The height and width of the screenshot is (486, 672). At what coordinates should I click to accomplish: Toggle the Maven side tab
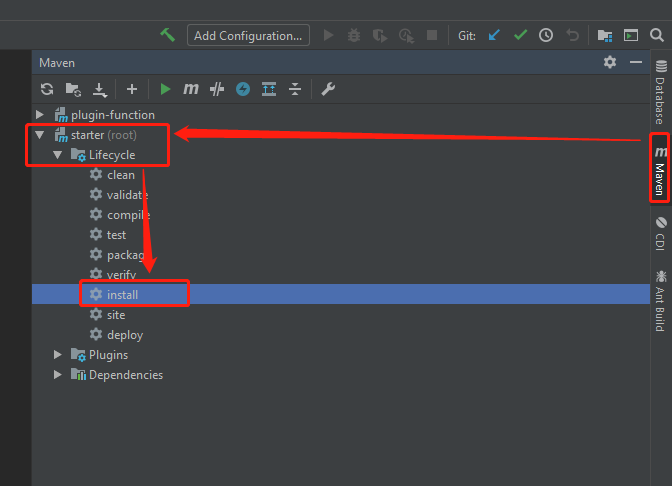click(660, 169)
